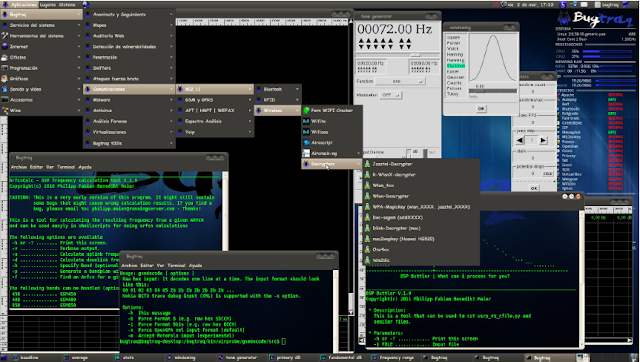The image size is (640, 362).
Task: Open the Oficina applications category
Action: coord(42,57)
